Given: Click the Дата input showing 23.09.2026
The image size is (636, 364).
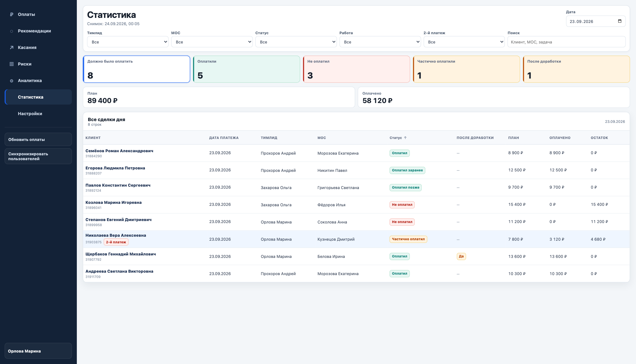Looking at the screenshot, I should pos(596,21).
